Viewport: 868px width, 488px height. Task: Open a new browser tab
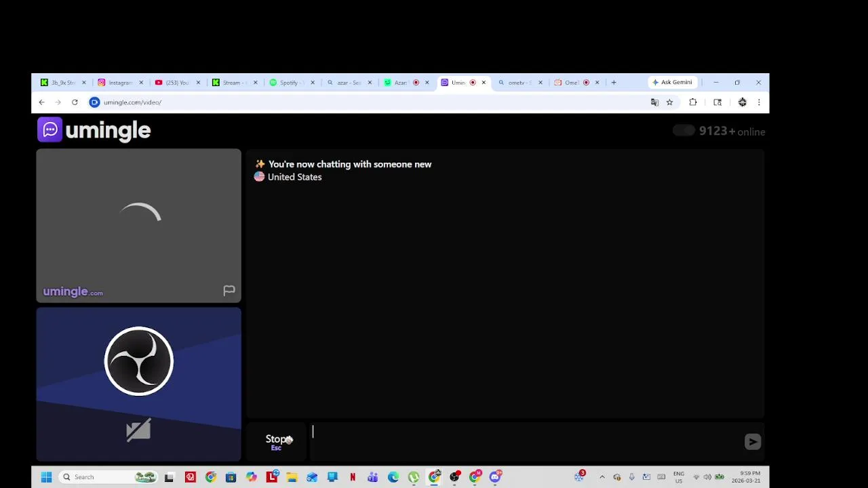(x=614, y=83)
